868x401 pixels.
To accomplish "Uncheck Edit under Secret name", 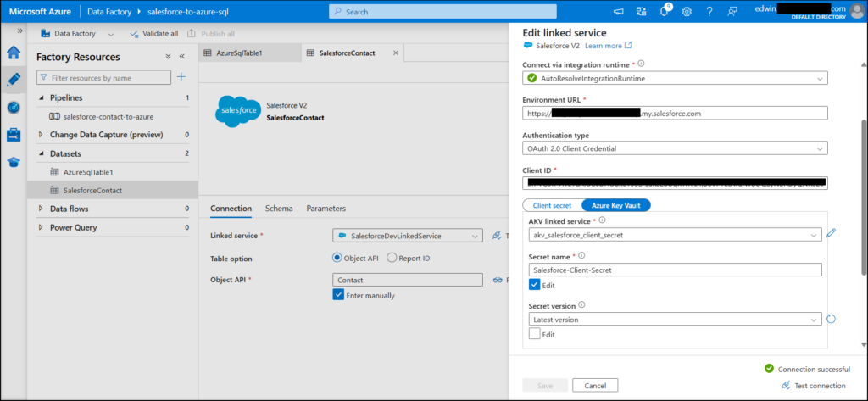I will [x=534, y=285].
